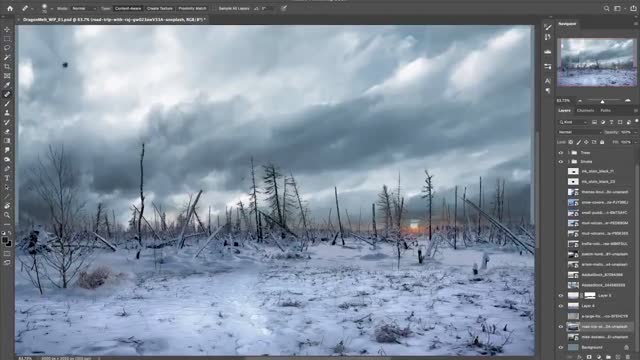This screenshot has width=640, height=360.
Task: Toggle lock all layer attributes
Action: click(x=602, y=142)
